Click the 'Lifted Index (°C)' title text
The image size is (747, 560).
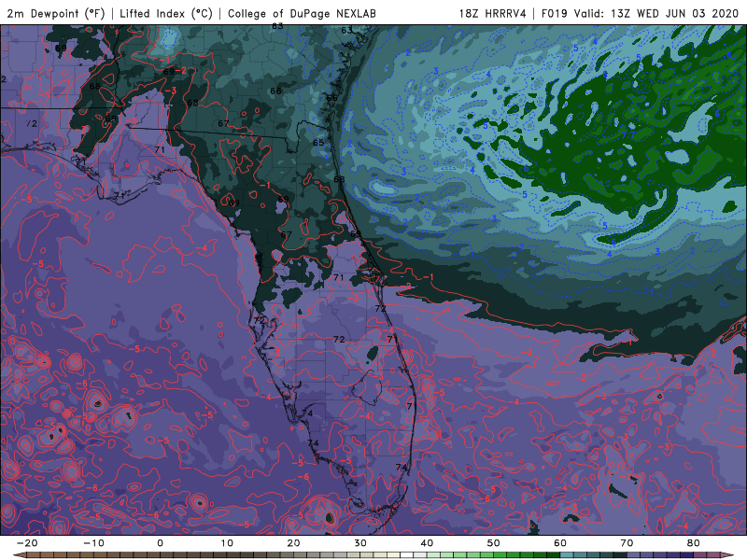point(166,13)
